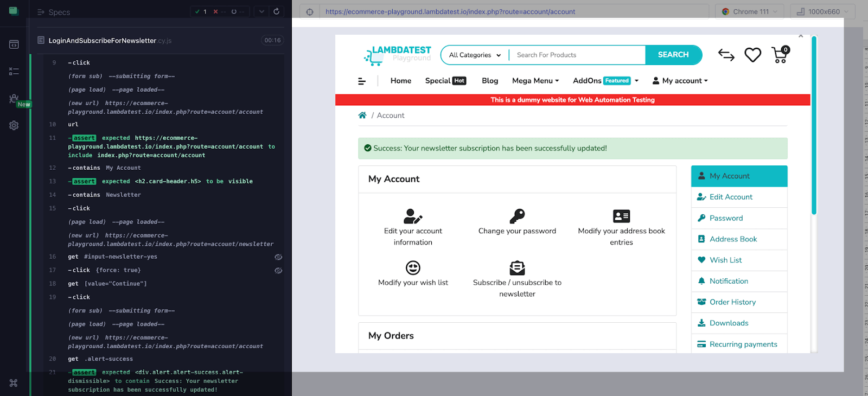Open Address Book in the right sidebar
The width and height of the screenshot is (868, 396).
739,239
